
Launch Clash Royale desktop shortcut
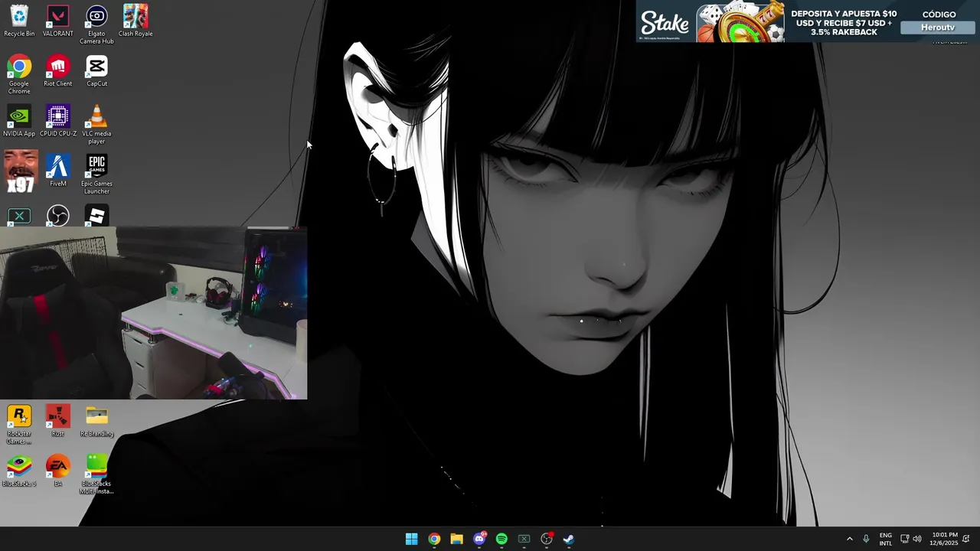tap(136, 21)
